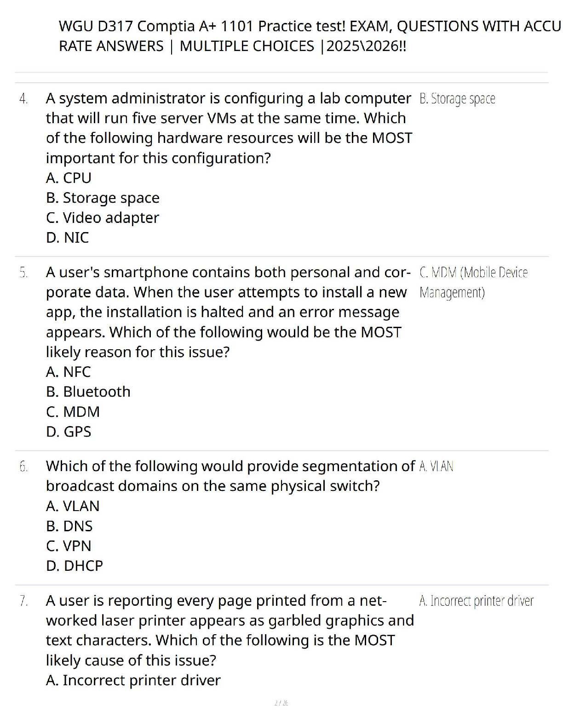The height and width of the screenshot is (728, 563).
Task: Click the page number indicator 2 / 26
Action: point(281,703)
